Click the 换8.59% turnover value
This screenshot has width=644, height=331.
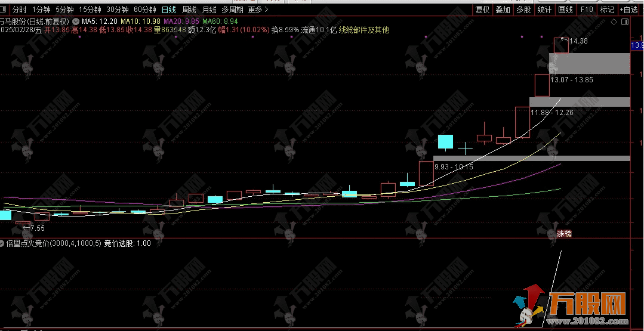(x=285, y=30)
